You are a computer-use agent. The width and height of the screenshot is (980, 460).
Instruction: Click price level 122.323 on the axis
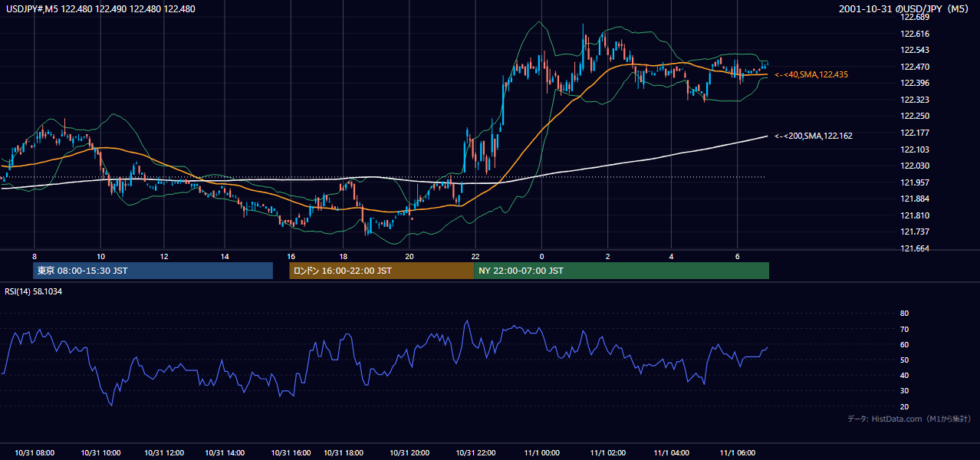[916, 100]
